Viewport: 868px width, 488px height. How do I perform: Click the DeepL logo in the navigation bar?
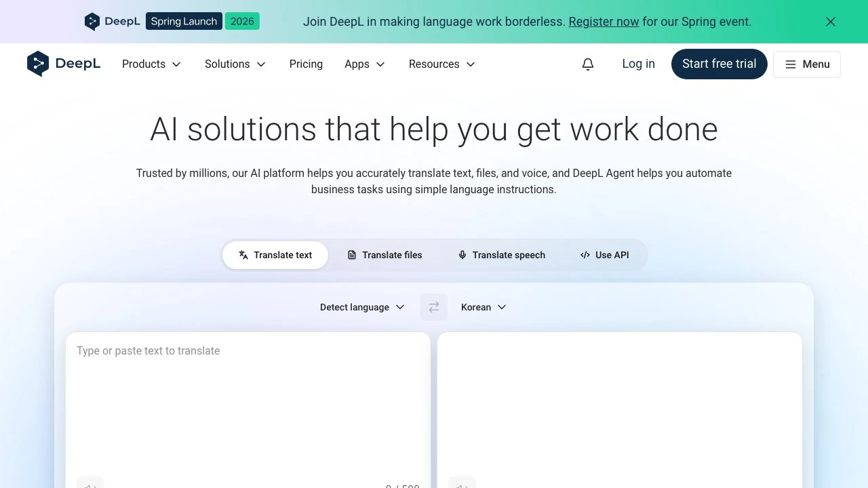(64, 64)
